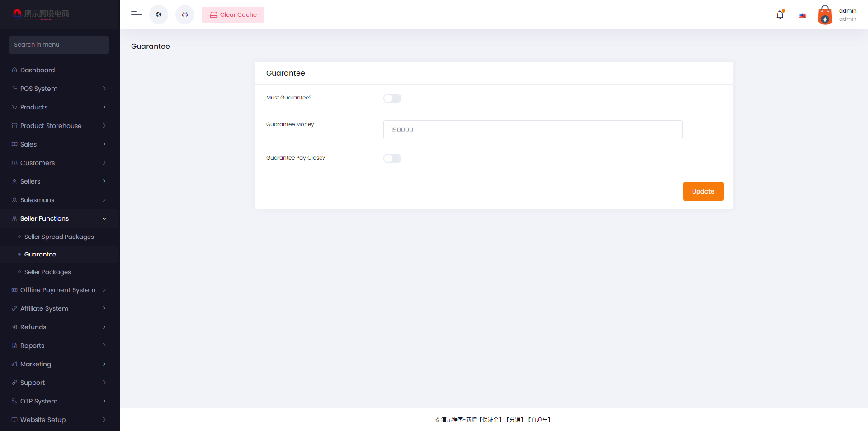Screen dimensions: 868x431
Task: Click the Salesmans person icon
Action: tap(14, 200)
